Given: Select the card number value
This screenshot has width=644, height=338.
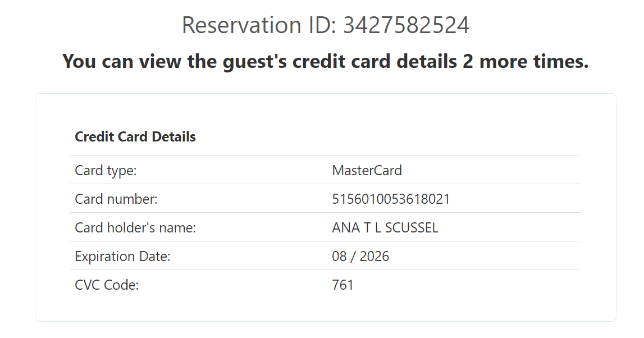Looking at the screenshot, I should coord(391,199).
